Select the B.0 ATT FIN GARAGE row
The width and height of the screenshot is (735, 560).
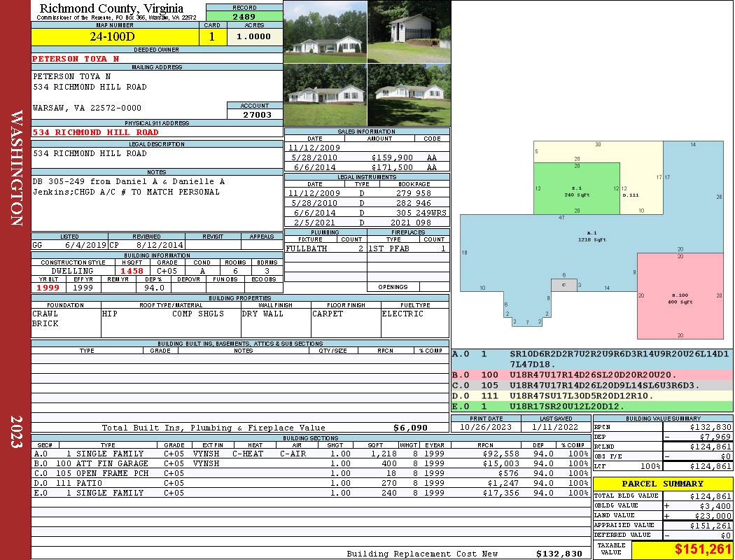coord(311,463)
